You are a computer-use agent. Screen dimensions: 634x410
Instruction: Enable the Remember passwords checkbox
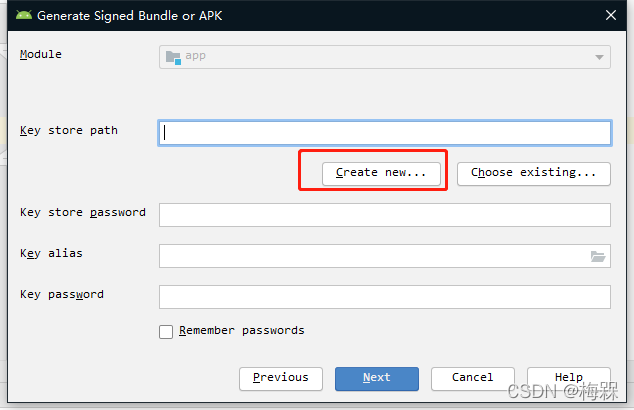(x=166, y=332)
